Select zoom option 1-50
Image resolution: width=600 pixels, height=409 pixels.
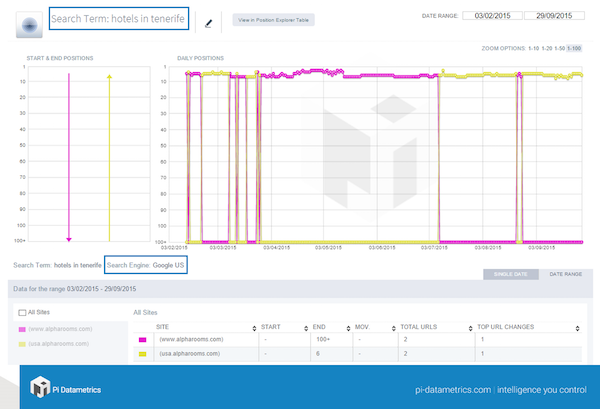coord(559,48)
